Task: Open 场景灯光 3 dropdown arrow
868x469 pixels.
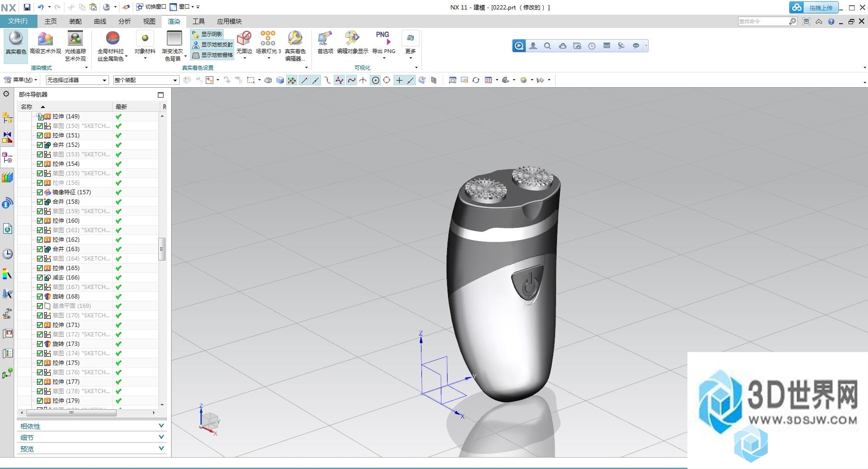Action: coord(269,58)
